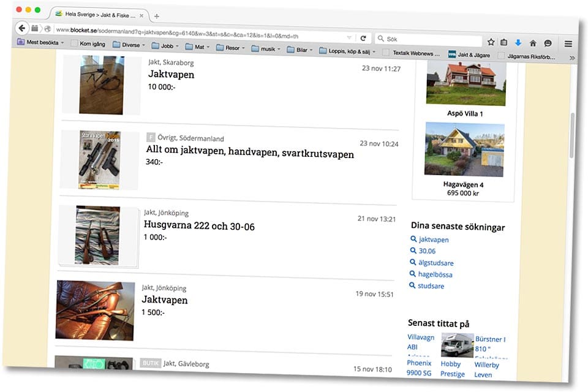588x392 pixels.
Task: Repeat the recent search studsare
Action: tap(431, 286)
